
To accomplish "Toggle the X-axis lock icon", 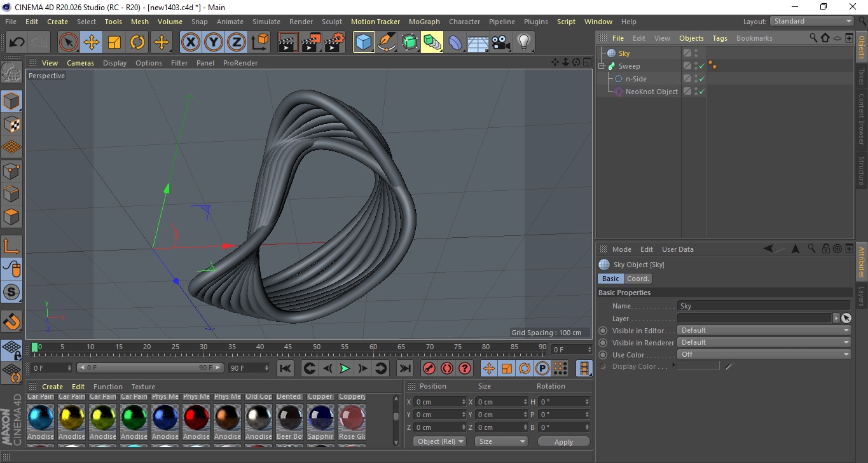I will [x=190, y=43].
